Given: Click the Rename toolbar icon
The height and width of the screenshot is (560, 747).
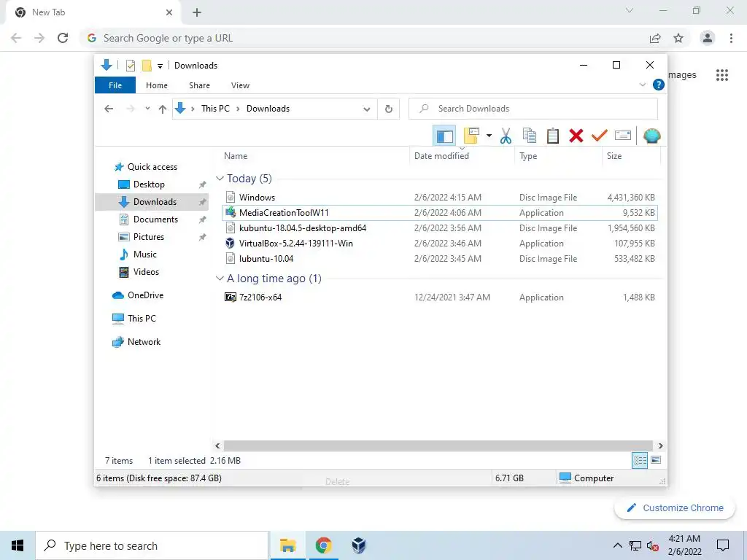Looking at the screenshot, I should pos(623,136).
